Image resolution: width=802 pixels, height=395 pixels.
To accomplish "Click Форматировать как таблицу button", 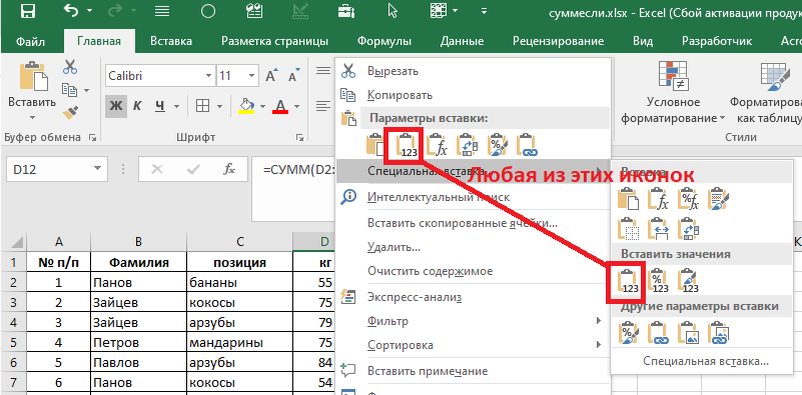I will 766,92.
